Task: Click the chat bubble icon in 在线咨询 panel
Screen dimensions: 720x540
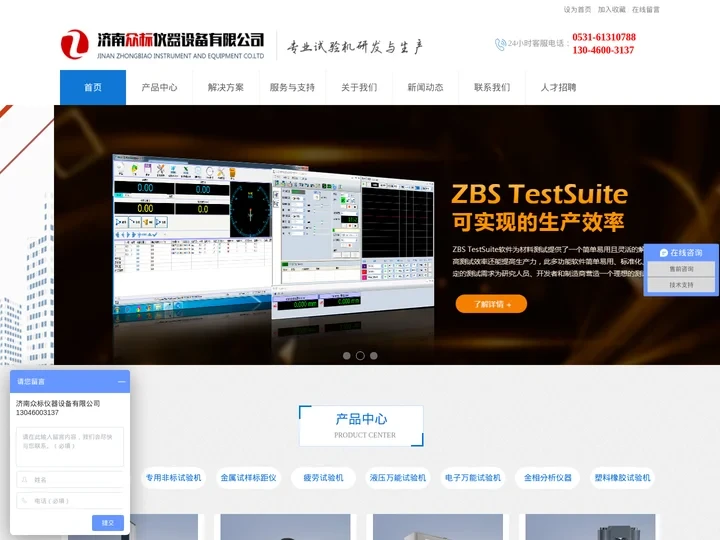Action: pos(664,253)
